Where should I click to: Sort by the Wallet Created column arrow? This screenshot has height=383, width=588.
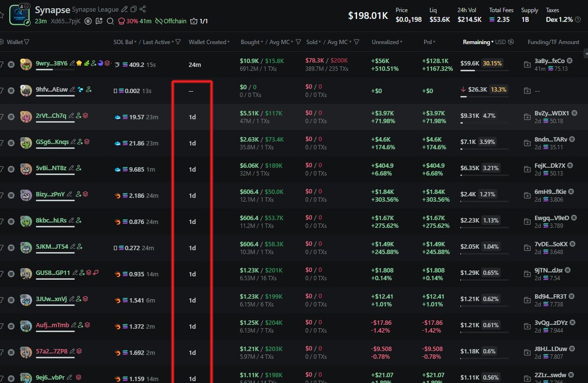point(228,42)
